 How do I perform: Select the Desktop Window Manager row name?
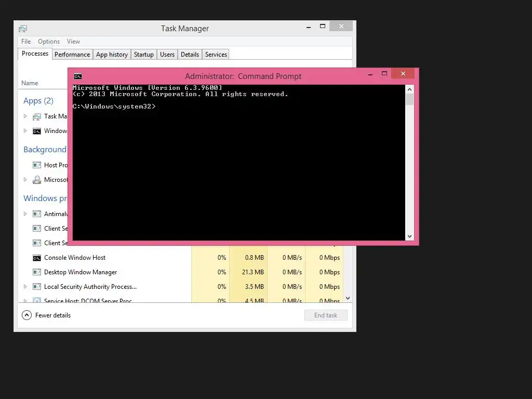(x=81, y=272)
